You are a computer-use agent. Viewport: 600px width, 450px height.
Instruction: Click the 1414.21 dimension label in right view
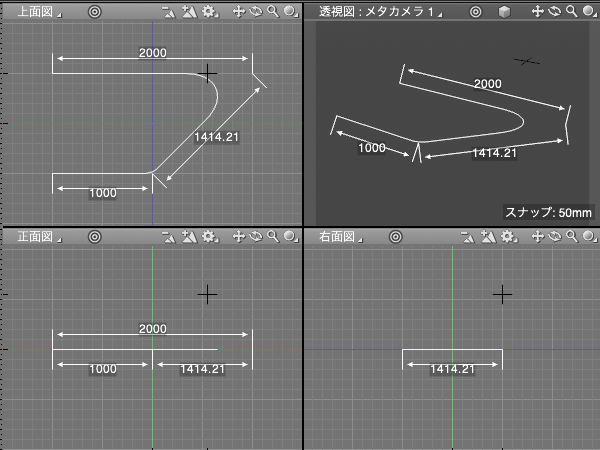click(452, 369)
